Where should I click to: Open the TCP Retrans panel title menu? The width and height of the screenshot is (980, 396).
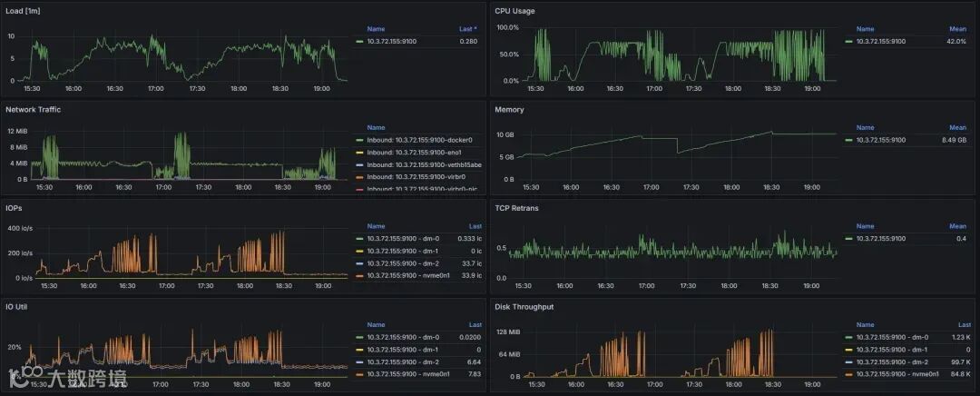pyautogui.click(x=516, y=208)
